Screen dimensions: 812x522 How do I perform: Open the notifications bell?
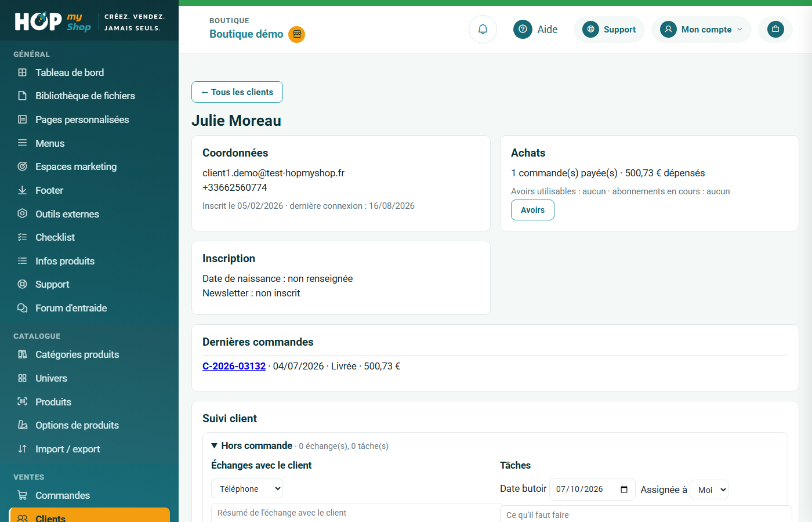(x=483, y=29)
